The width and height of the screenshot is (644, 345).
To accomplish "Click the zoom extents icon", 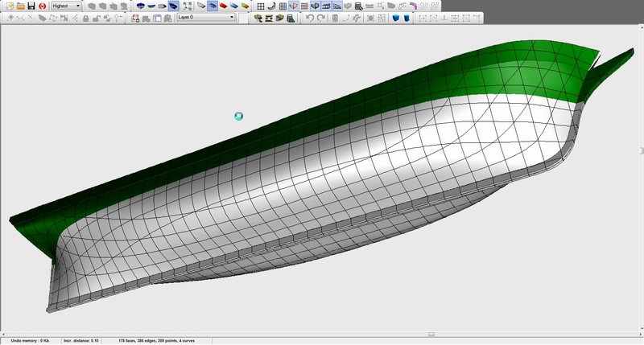I will click(x=185, y=6).
